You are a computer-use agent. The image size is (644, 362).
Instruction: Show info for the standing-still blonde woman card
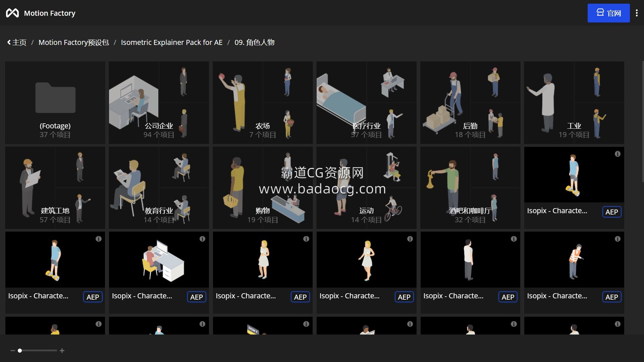306,239
